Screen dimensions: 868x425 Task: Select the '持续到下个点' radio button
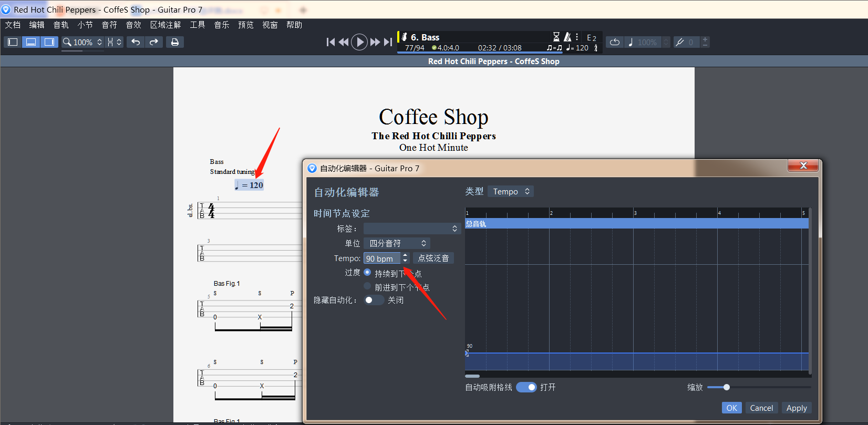click(367, 272)
